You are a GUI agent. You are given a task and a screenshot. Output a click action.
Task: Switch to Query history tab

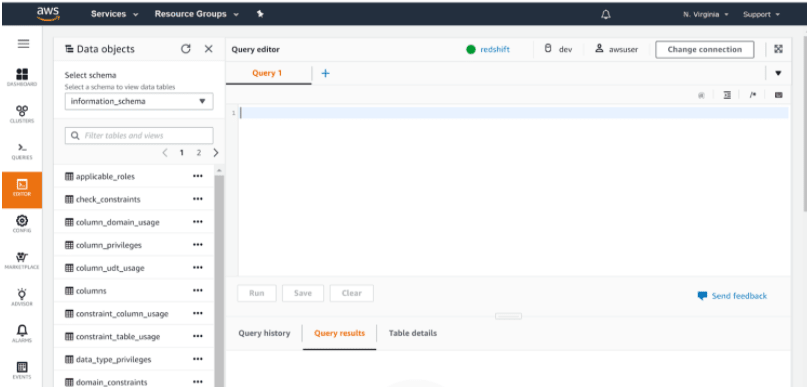click(x=264, y=333)
